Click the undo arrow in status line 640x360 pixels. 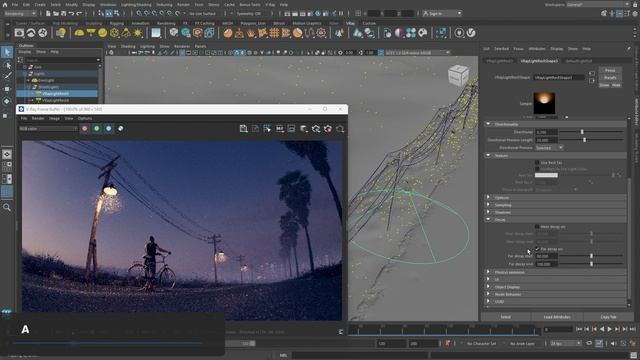tap(71, 13)
